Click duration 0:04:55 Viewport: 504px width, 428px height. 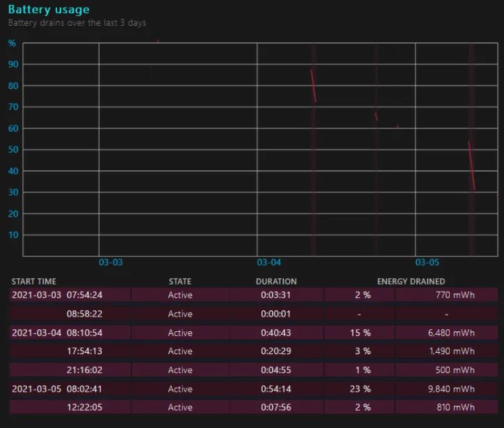[276, 370]
